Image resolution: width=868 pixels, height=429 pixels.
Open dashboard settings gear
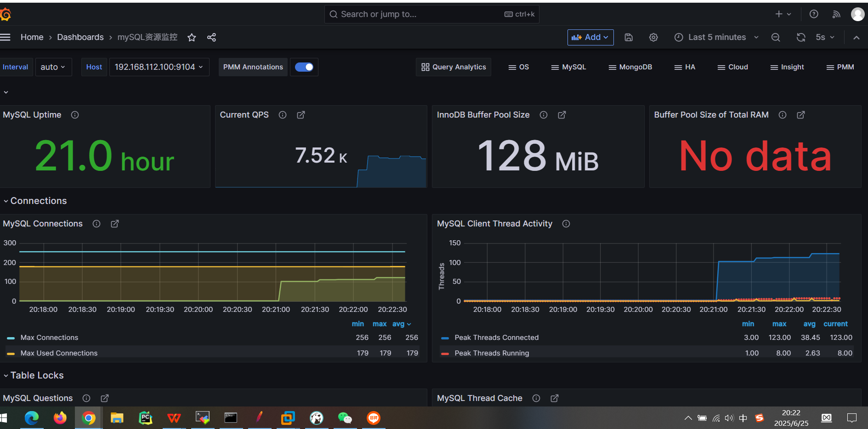coord(653,37)
